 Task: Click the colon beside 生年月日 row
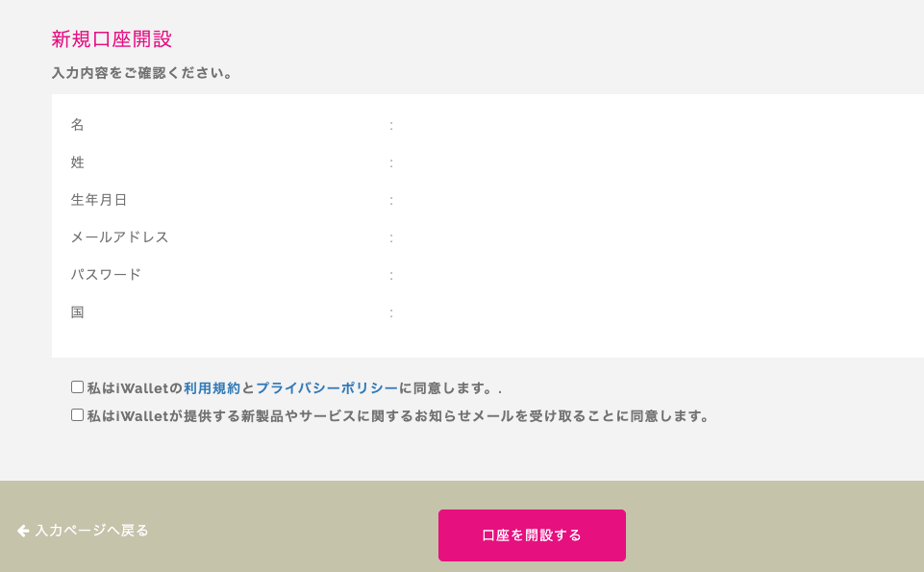pos(391,201)
